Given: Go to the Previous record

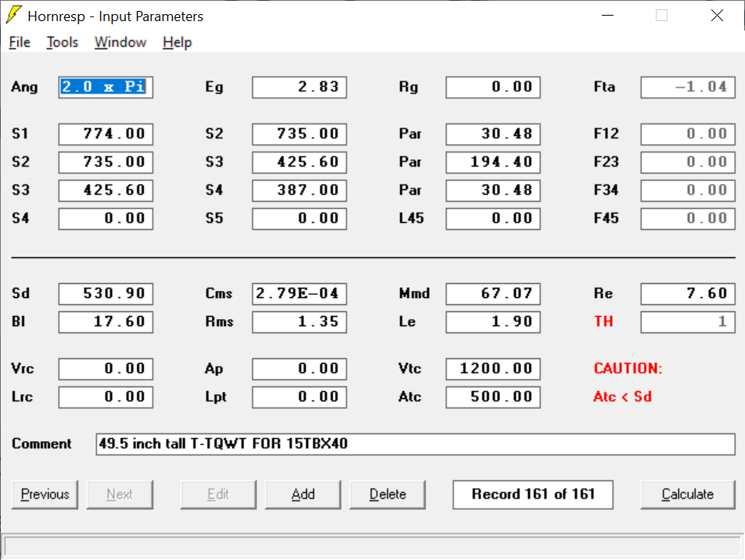Looking at the screenshot, I should pyautogui.click(x=45, y=494).
